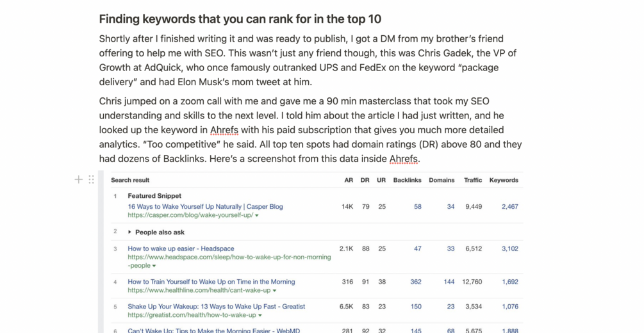Screen dimensions: 644x333
Task: Open How to wake up easier - Headspace
Action: 181,248
